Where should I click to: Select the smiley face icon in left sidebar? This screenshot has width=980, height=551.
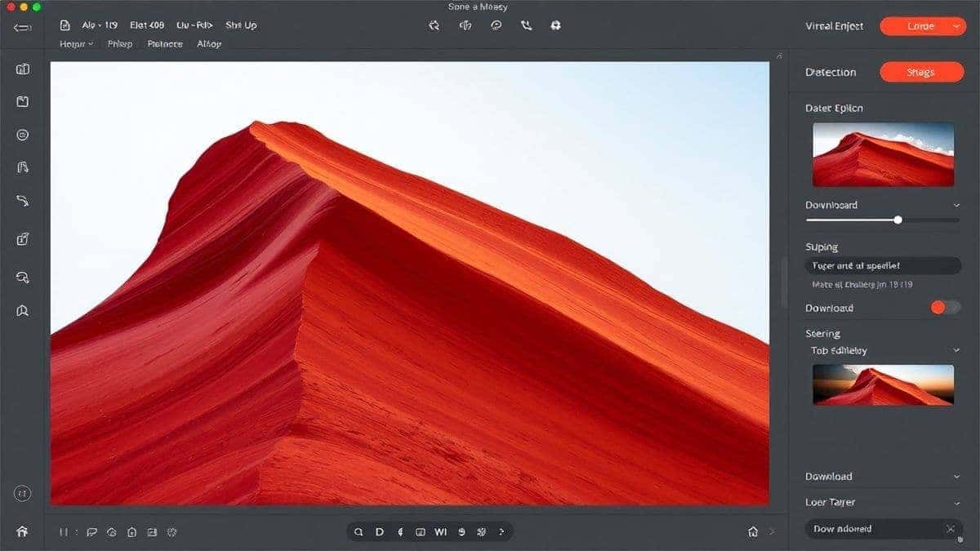(23, 135)
